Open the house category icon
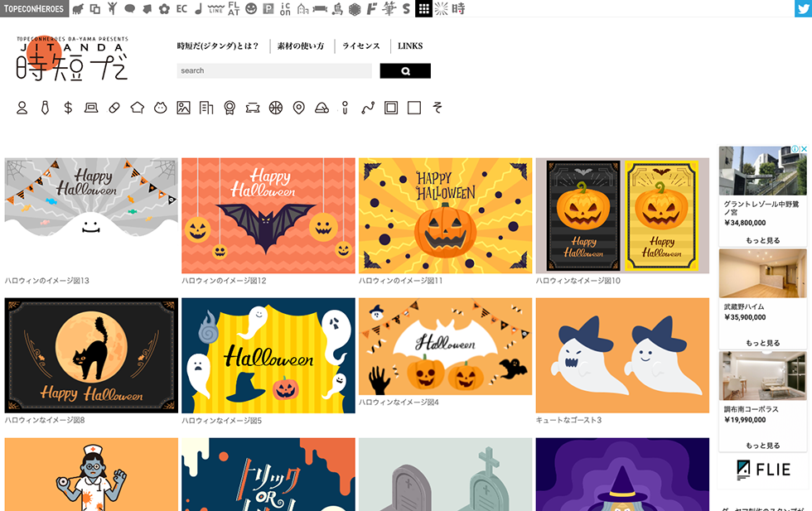 [137, 108]
